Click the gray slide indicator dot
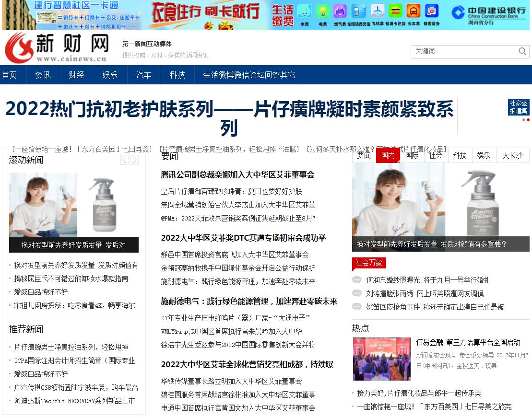Screen dimensions: 532x418 [524, 120]
